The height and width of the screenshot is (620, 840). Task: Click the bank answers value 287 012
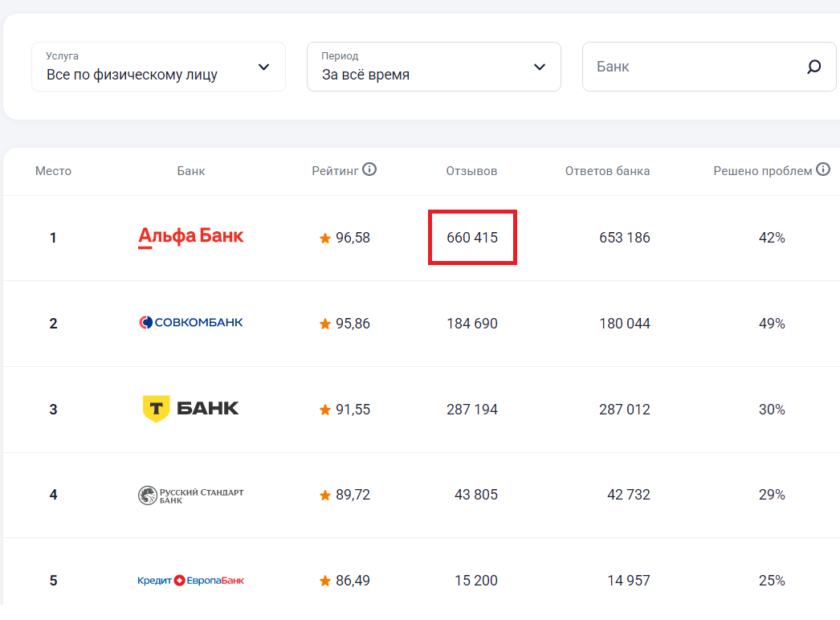(x=625, y=410)
